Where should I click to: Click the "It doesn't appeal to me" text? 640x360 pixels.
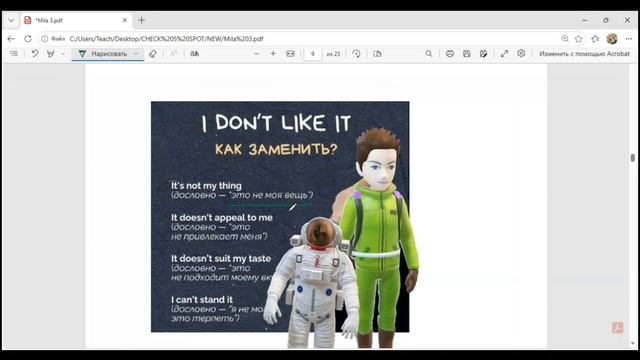[x=222, y=218]
